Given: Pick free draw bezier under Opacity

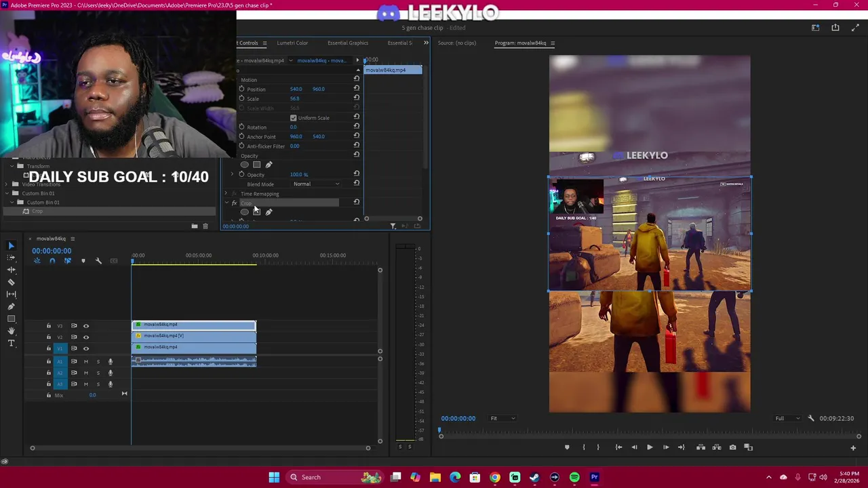Looking at the screenshot, I should point(269,165).
